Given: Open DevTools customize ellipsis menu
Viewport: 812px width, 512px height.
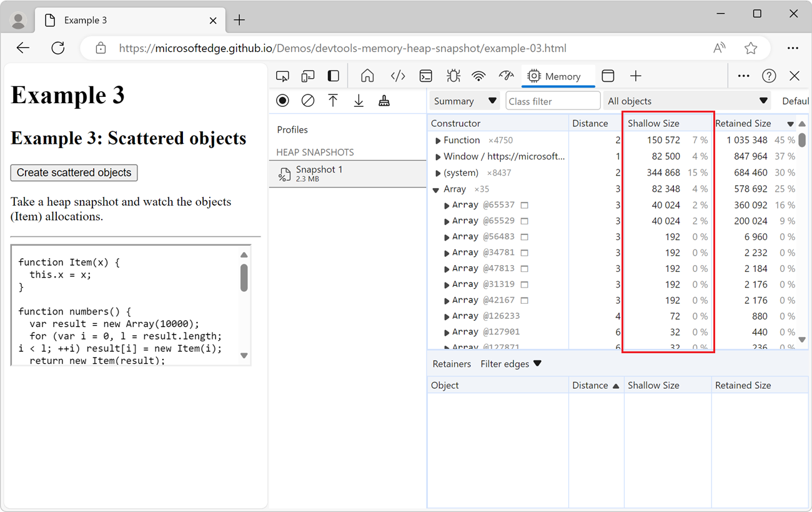Looking at the screenshot, I should click(x=743, y=76).
